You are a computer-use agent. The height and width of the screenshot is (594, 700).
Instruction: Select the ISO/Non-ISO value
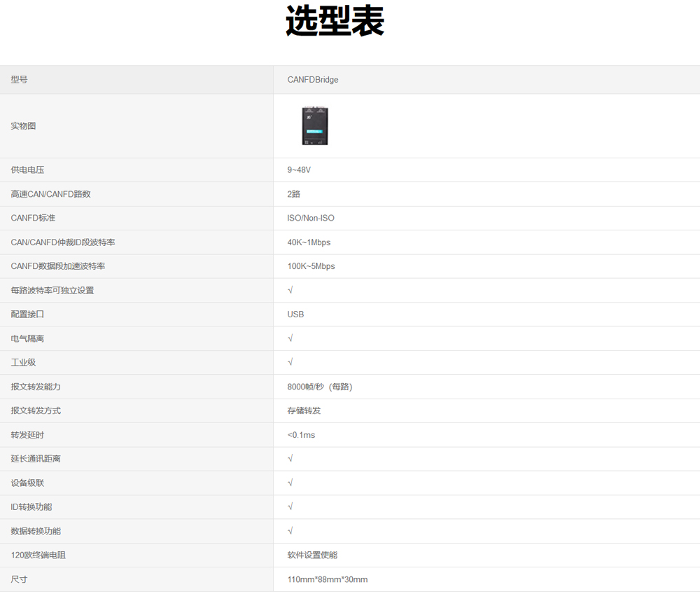(x=311, y=218)
